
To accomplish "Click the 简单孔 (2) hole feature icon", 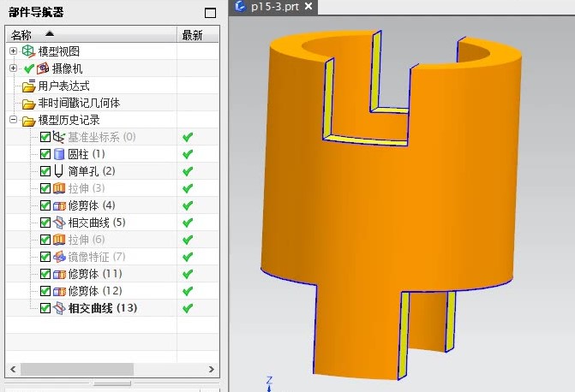I will click(59, 171).
